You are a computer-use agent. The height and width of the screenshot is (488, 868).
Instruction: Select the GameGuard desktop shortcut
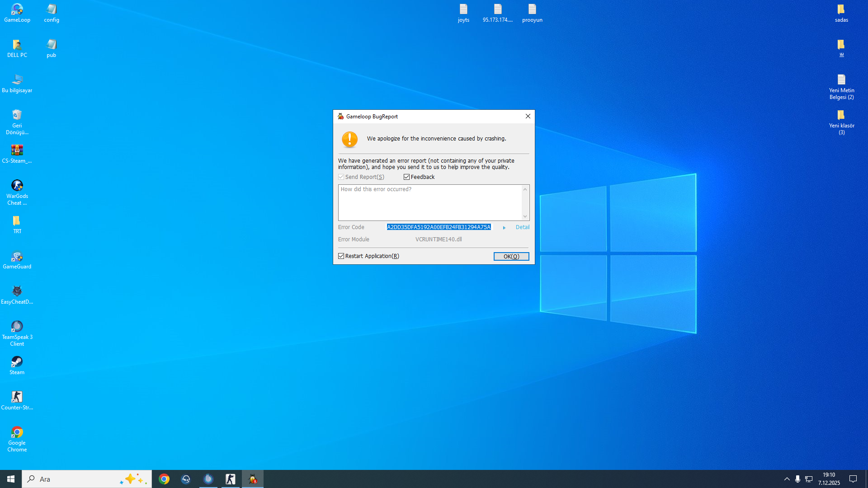[17, 259]
